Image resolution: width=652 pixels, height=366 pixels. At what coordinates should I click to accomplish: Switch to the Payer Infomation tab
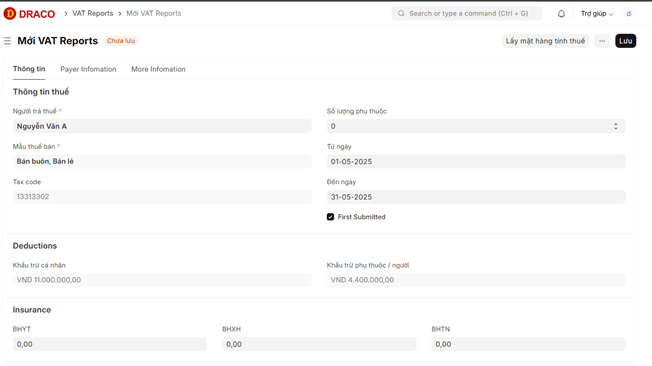tap(88, 69)
